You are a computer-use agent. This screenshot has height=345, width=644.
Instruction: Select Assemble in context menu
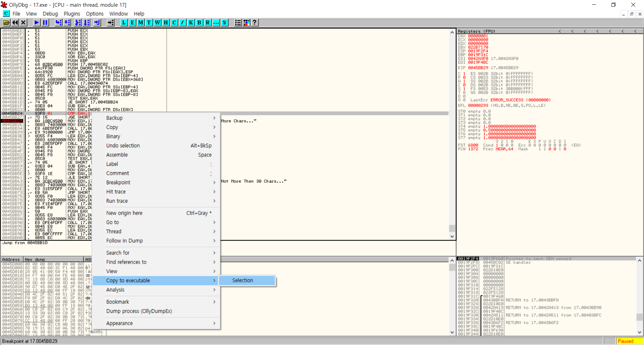coord(156,155)
